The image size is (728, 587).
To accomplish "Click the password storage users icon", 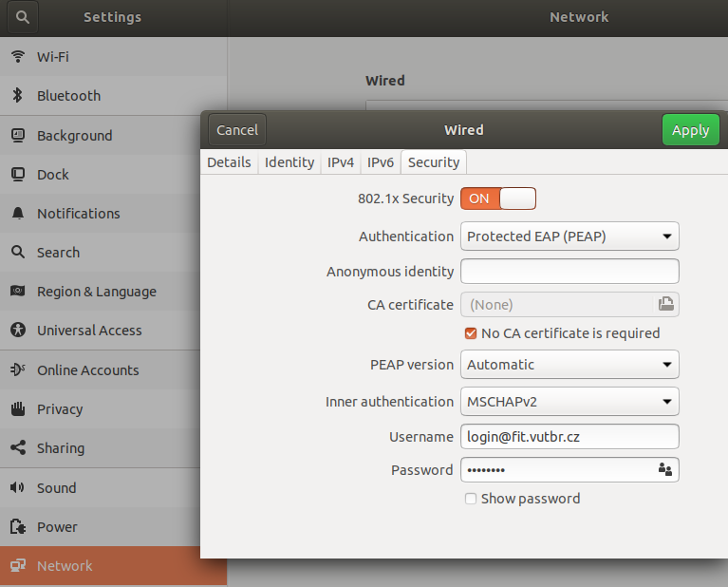I will [664, 469].
